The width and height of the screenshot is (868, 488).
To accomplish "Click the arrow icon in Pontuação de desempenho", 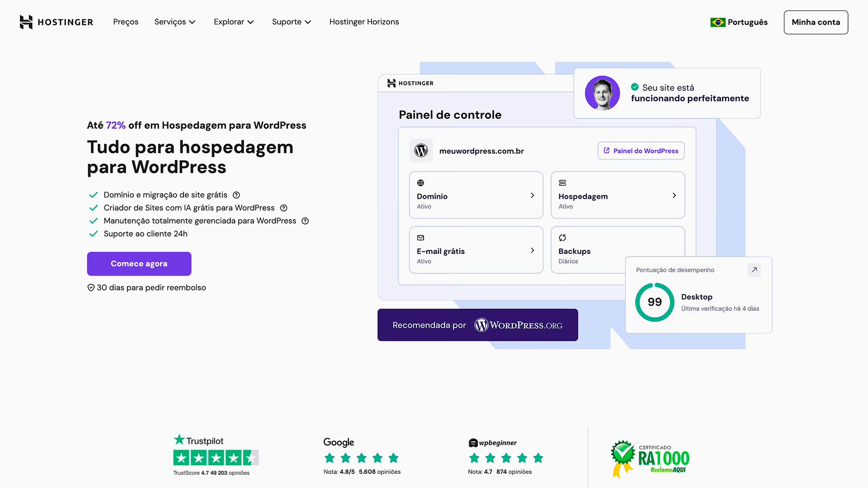I will (x=754, y=270).
